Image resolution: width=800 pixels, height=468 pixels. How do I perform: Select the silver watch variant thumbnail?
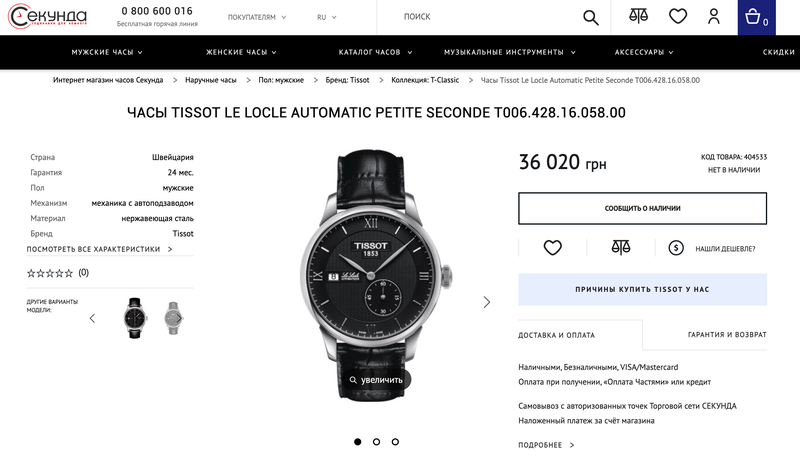[173, 318]
